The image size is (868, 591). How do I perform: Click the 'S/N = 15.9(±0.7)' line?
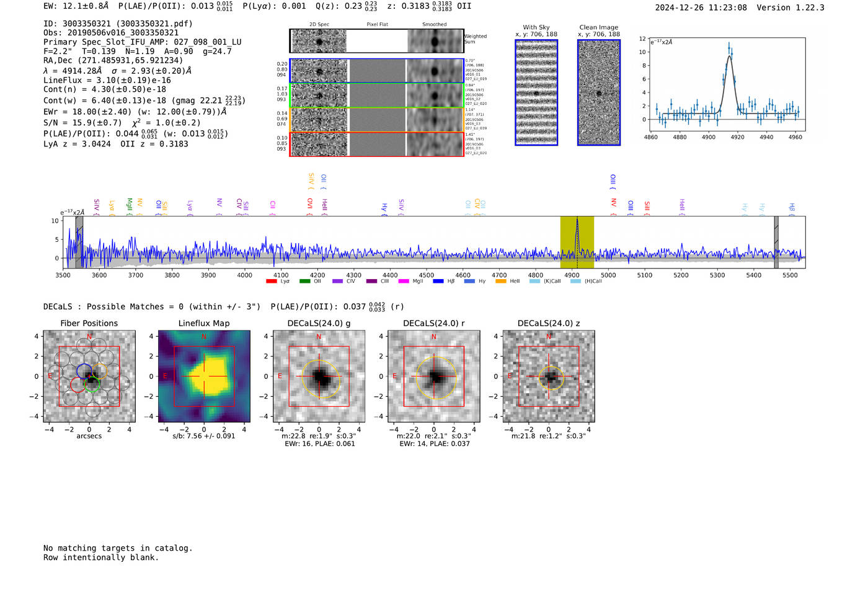(x=122, y=122)
